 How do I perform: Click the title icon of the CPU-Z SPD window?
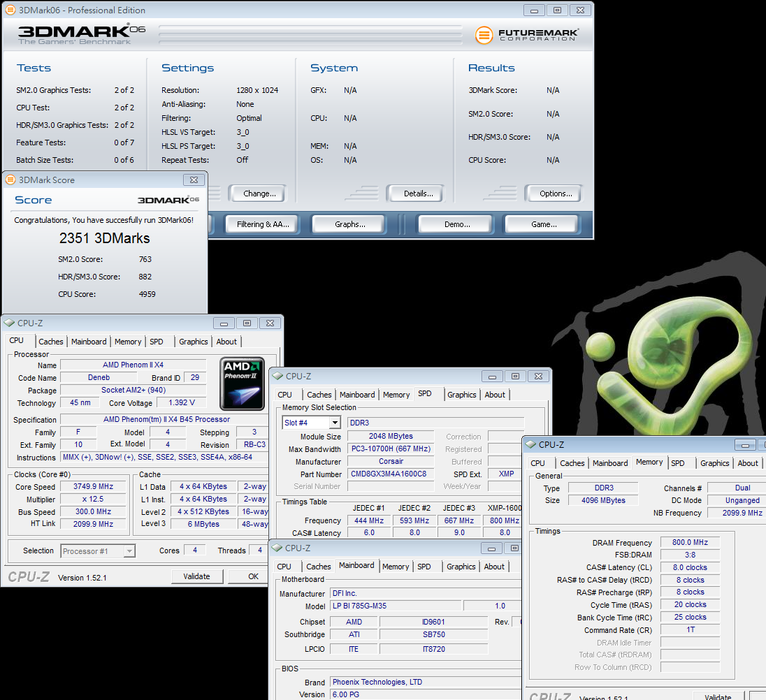[x=277, y=376]
